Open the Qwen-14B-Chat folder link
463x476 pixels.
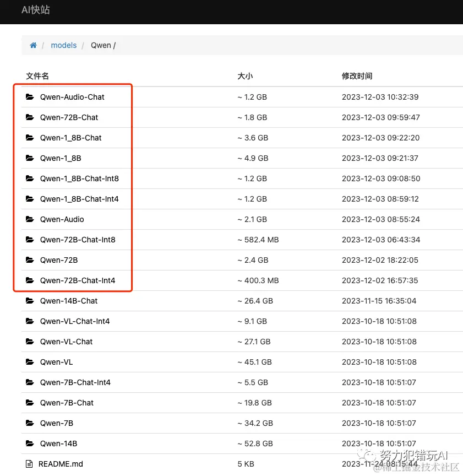click(x=69, y=301)
